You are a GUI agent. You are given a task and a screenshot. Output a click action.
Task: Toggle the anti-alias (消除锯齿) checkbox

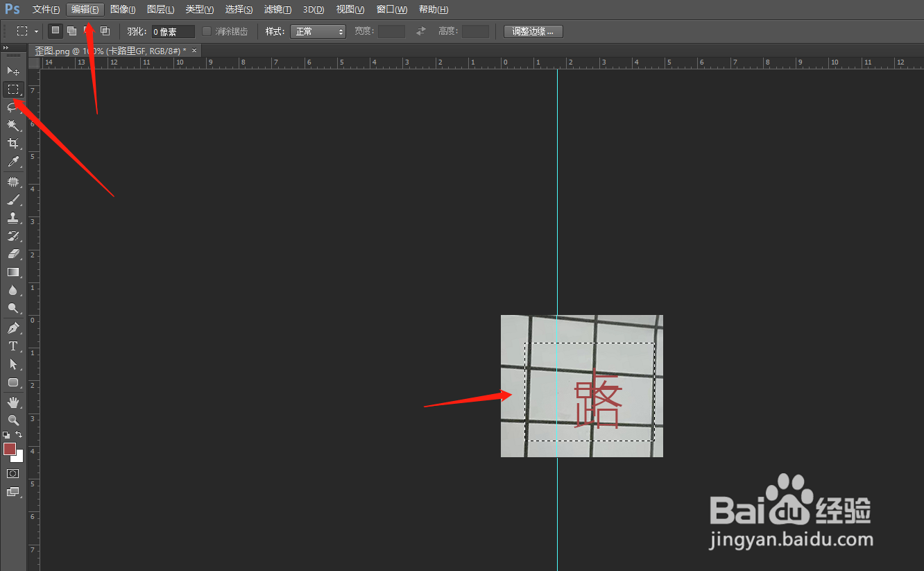click(x=207, y=31)
